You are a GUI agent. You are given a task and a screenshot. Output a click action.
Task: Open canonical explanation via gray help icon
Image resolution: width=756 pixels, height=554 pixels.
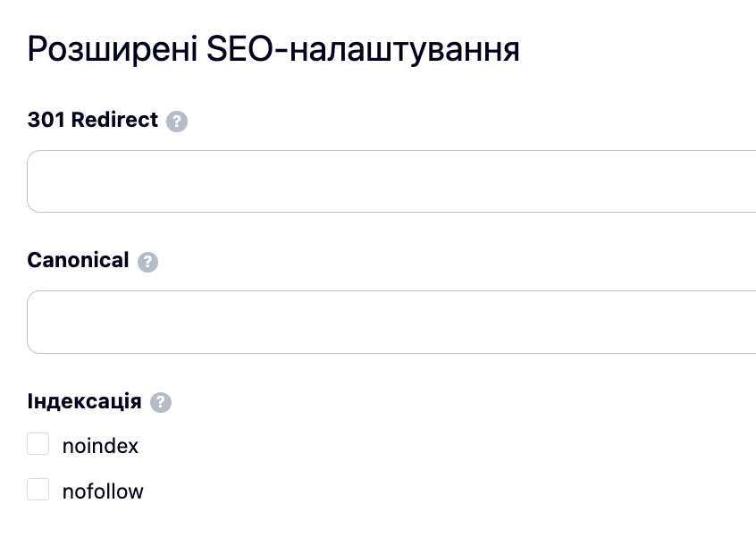[x=148, y=262]
